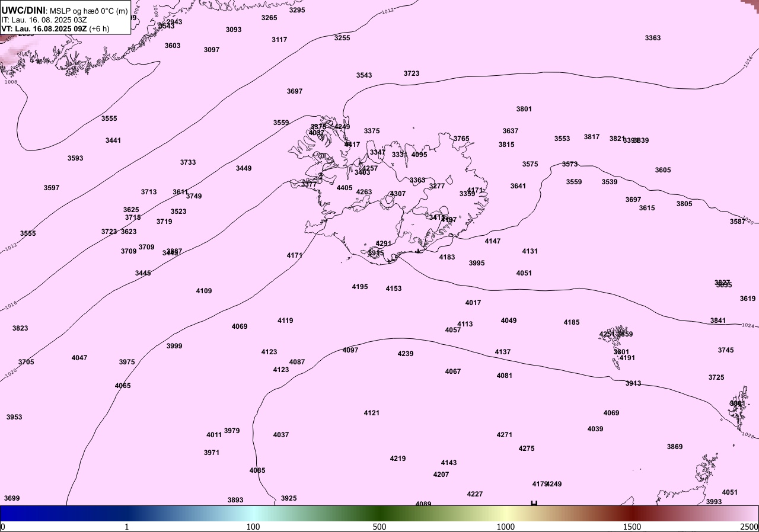Select the value 3093 on the map
The image size is (759, 532).
(234, 30)
